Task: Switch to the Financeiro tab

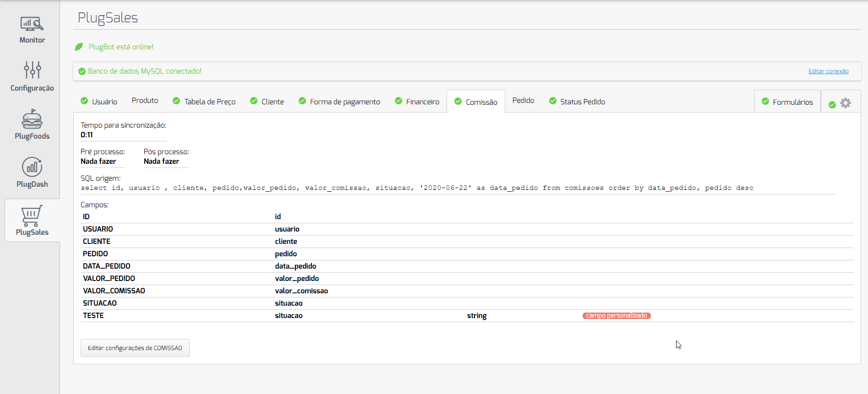Action: pyautogui.click(x=417, y=101)
